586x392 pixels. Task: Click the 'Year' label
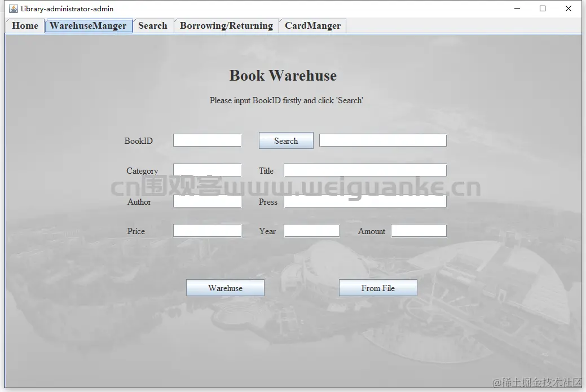point(267,231)
